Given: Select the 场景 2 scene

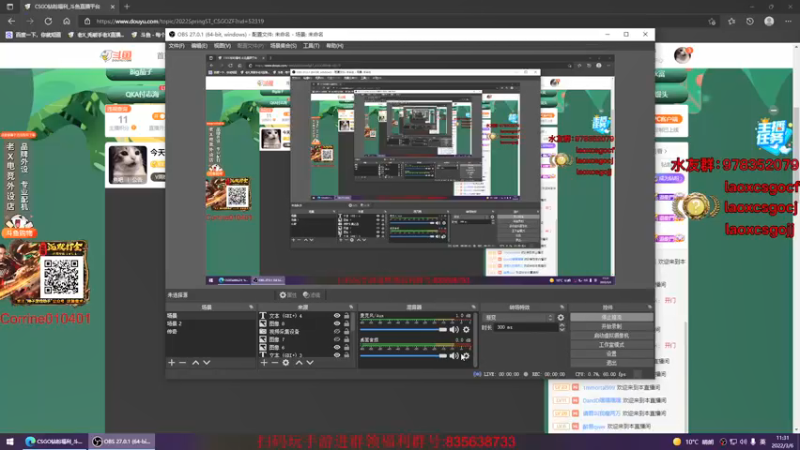Looking at the screenshot, I should tap(210, 323).
